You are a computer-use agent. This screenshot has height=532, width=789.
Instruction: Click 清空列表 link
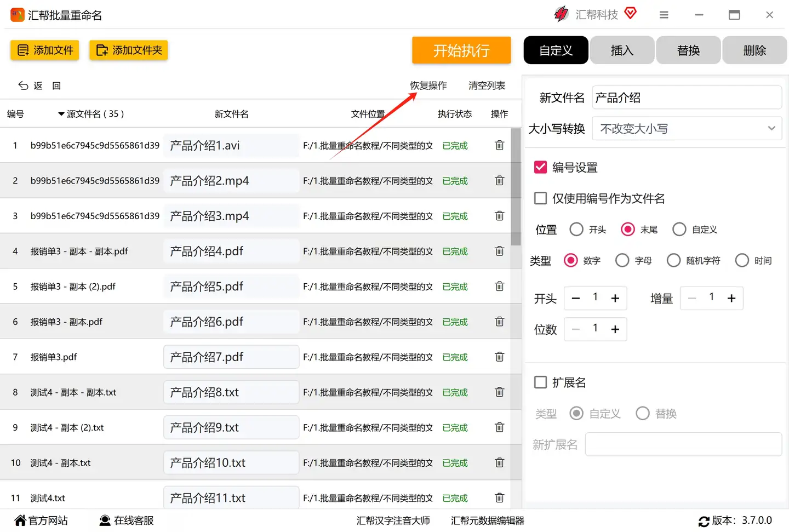tap(487, 85)
